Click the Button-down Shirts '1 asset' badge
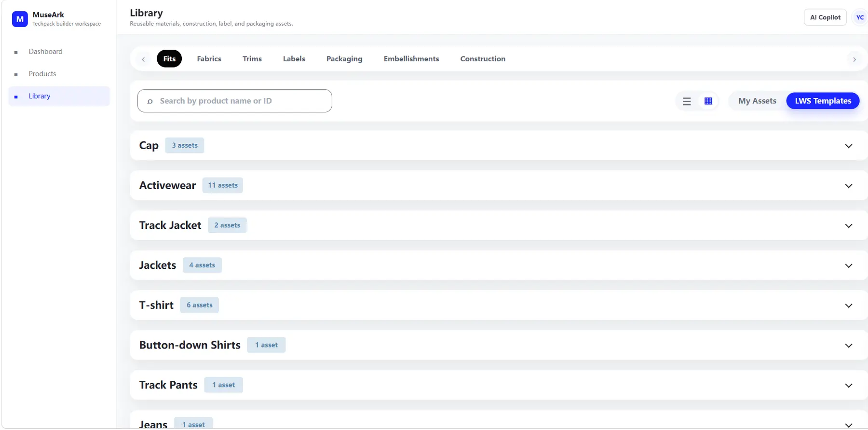Viewport: 868px width, 430px height. coord(266,345)
